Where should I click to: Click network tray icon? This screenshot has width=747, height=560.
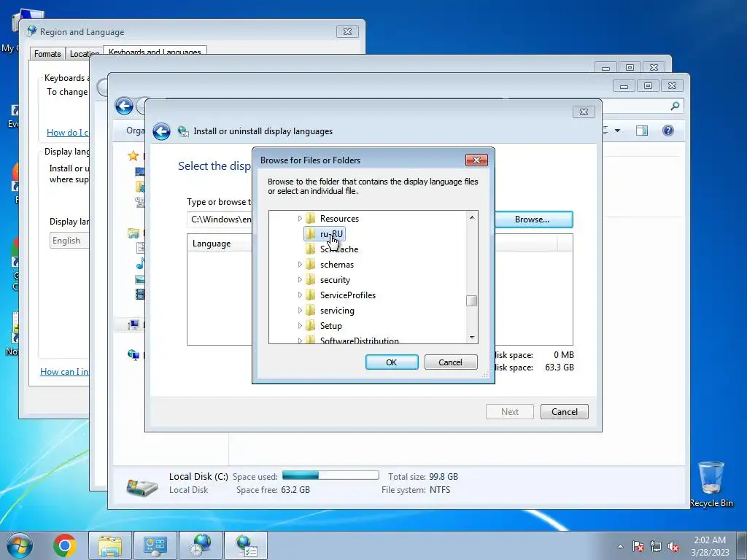pos(656,546)
